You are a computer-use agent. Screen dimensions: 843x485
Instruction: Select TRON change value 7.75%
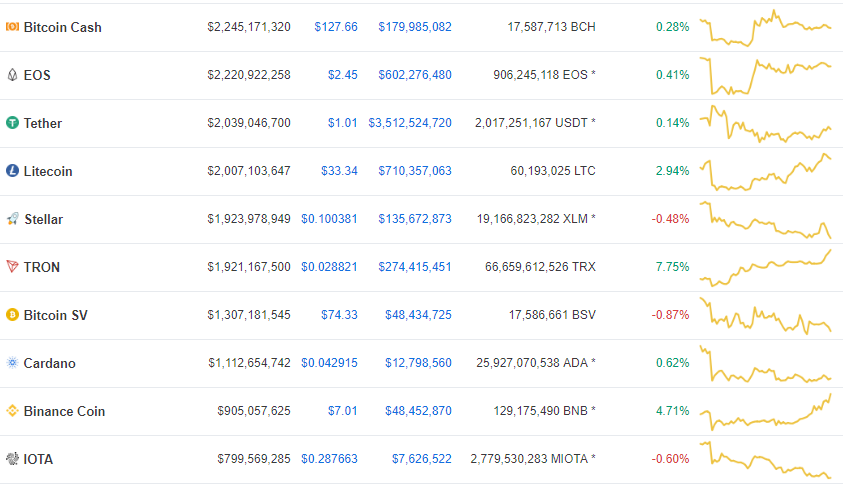pos(673,267)
